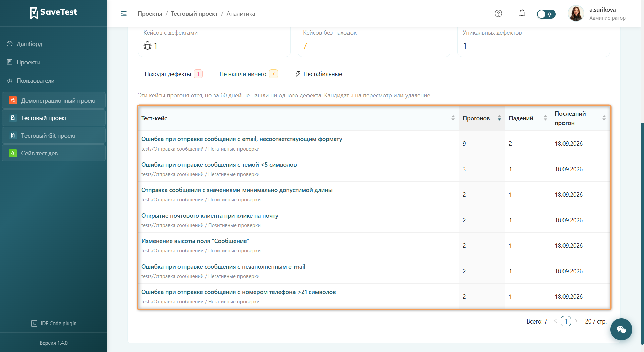
Task: Open the a.surikova user avatar
Action: (576, 14)
